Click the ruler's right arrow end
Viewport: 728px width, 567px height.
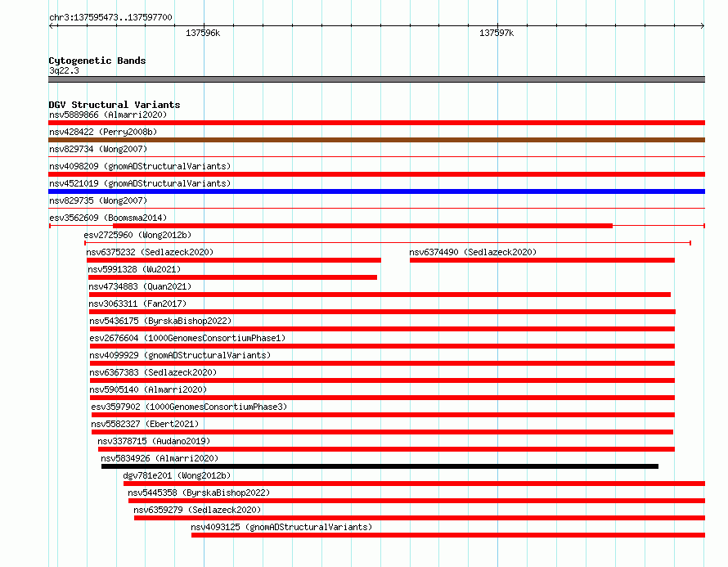[703, 25]
